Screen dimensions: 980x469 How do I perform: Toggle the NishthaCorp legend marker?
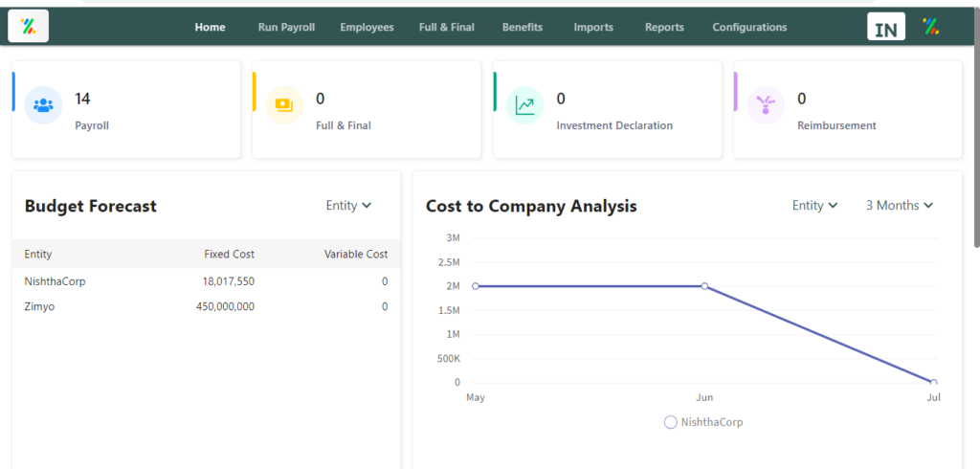671,422
